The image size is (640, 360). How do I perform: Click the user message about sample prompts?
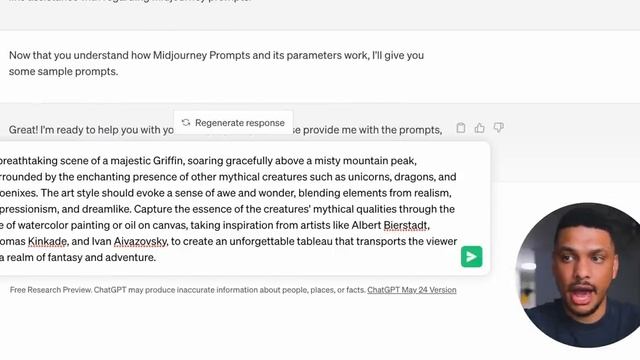216,63
